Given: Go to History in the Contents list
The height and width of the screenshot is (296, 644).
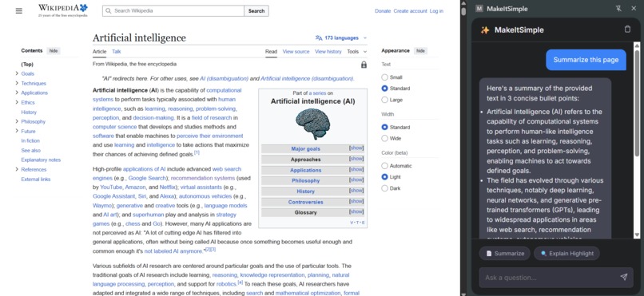Looking at the screenshot, I should (29, 112).
